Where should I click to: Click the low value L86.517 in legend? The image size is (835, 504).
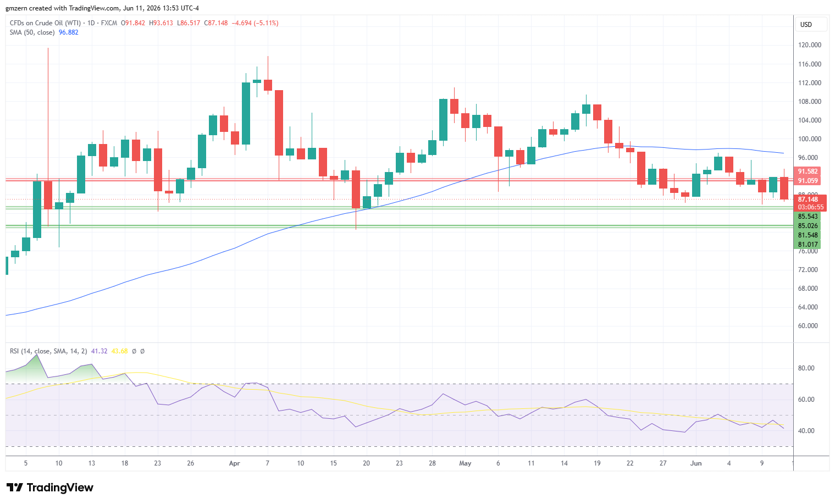pyautogui.click(x=189, y=23)
